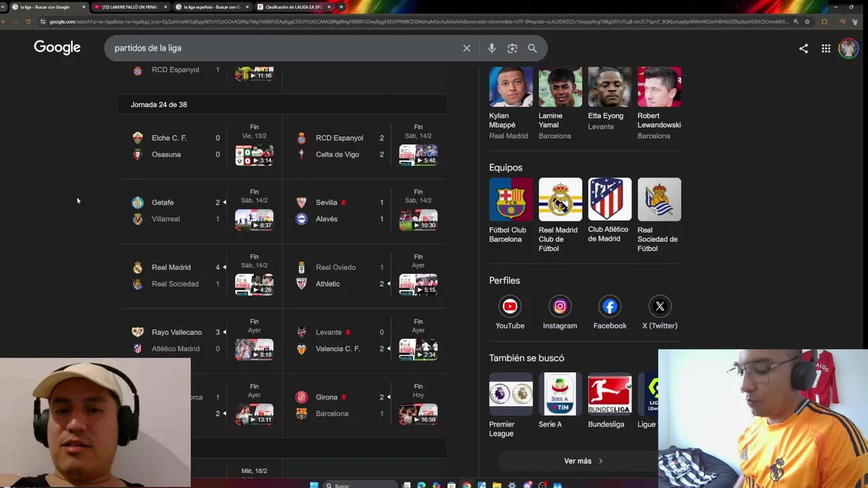Select the Club Atlético de Madrid crest

pyautogui.click(x=610, y=199)
